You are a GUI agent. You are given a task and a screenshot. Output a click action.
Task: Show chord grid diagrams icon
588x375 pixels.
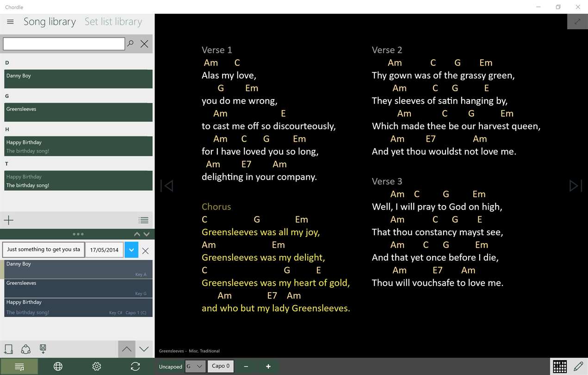pos(560,366)
